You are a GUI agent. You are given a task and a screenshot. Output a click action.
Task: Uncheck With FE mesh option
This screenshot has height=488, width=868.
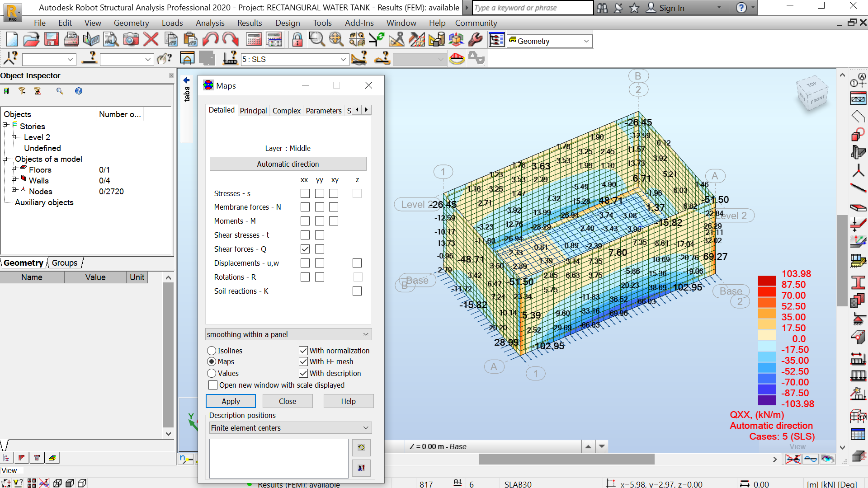(303, 361)
